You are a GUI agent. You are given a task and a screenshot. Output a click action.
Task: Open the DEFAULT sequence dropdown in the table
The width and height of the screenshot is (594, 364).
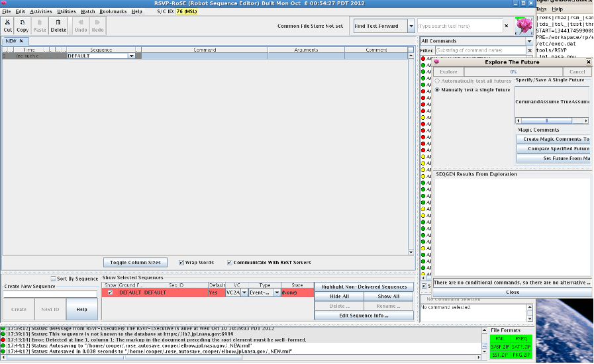point(131,56)
